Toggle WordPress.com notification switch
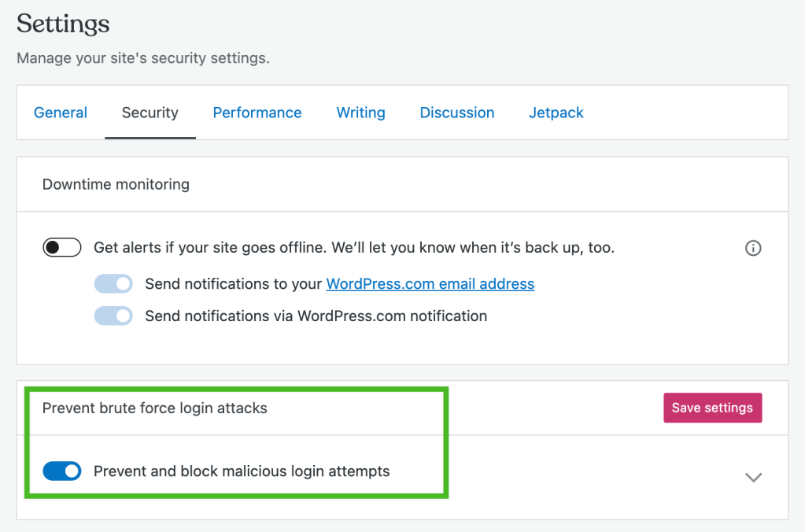This screenshot has width=805, height=532. coord(113,316)
